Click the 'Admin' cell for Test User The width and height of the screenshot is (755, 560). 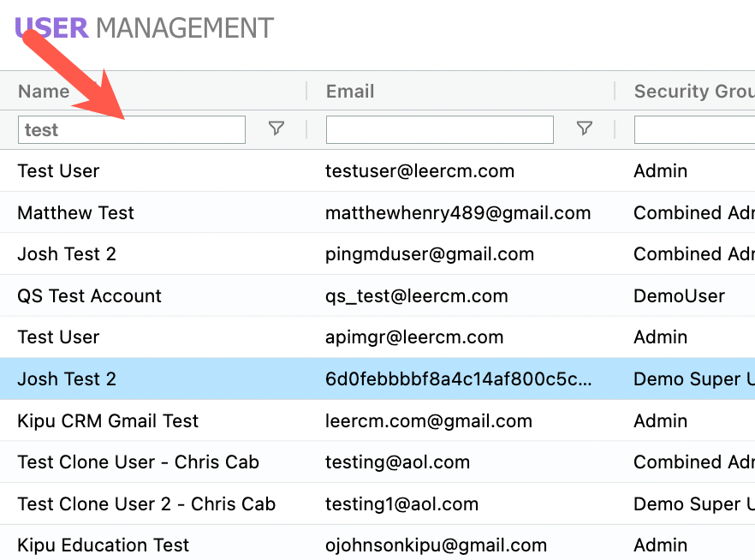tap(660, 170)
